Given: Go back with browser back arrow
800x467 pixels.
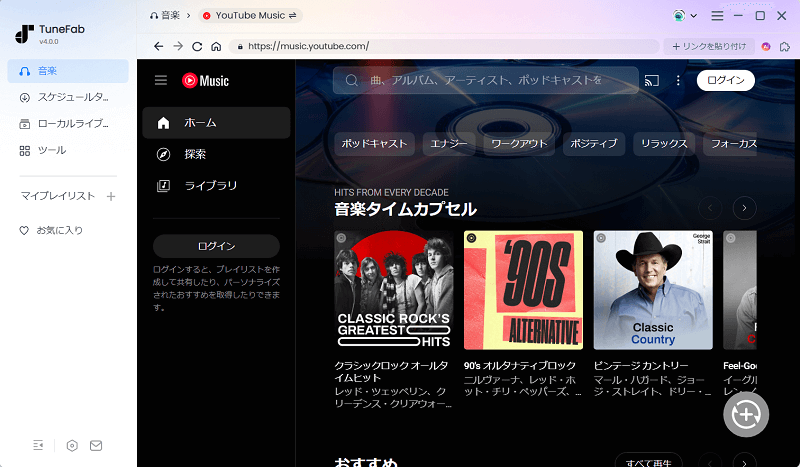Looking at the screenshot, I should point(159,46).
